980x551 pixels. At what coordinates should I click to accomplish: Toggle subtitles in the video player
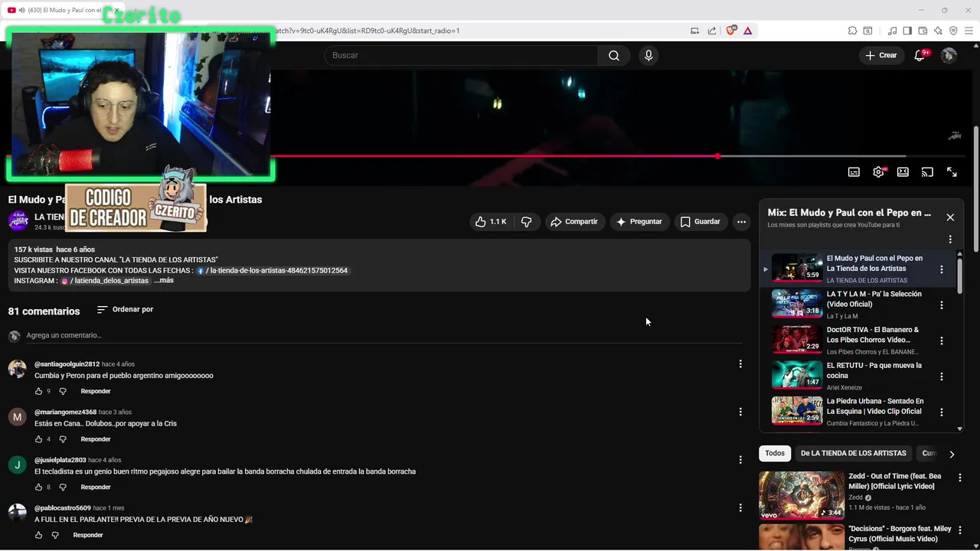(x=854, y=172)
